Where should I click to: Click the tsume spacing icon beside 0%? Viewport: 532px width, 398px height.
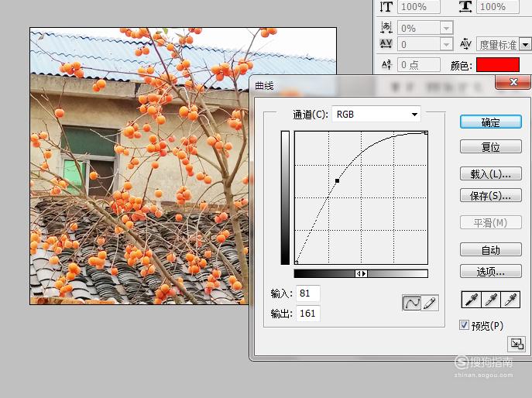click(386, 27)
